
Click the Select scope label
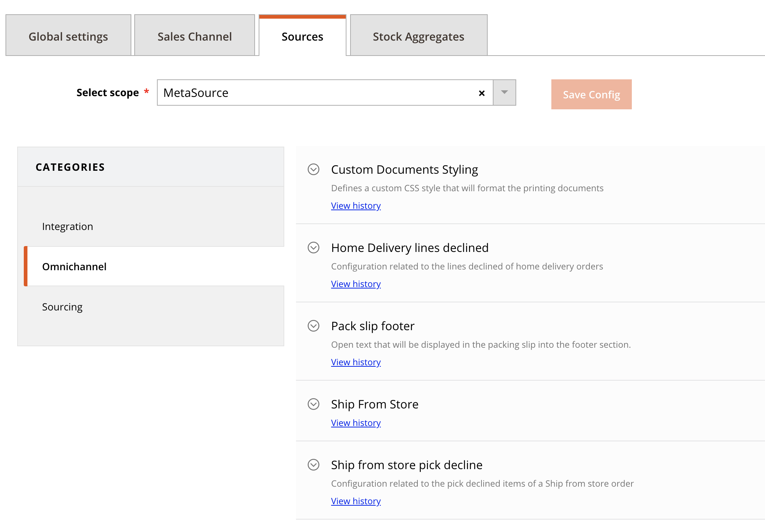[108, 93]
